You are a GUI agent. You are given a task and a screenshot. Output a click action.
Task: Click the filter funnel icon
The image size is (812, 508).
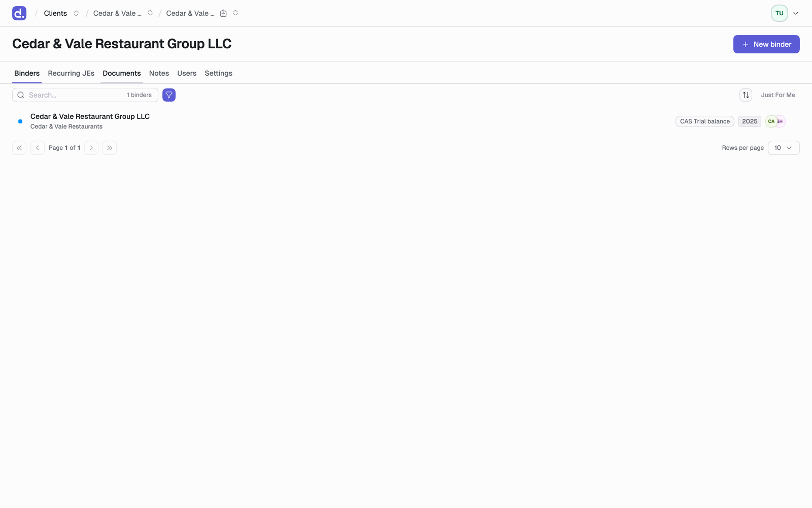[169, 95]
